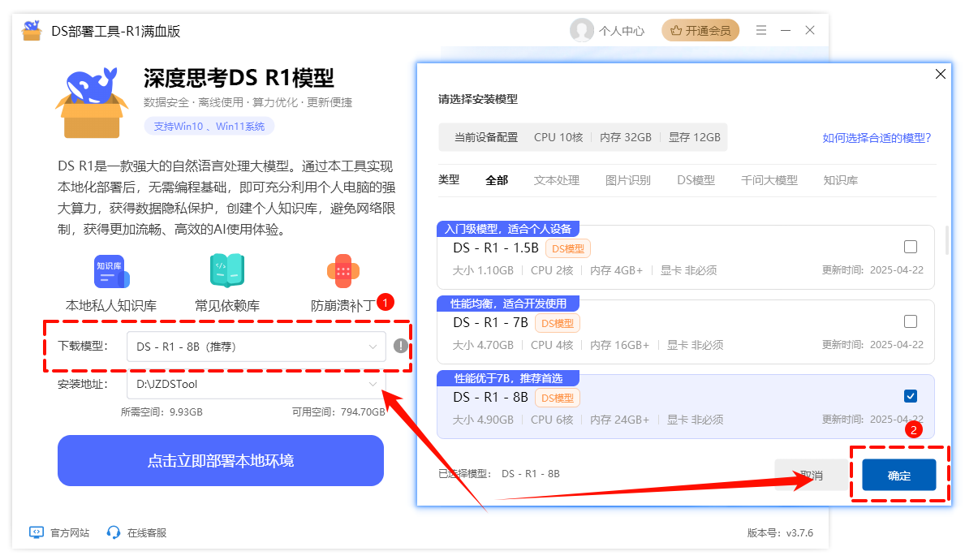
Task: Click the D:\JZDSTool install path field
Action: coord(256,384)
